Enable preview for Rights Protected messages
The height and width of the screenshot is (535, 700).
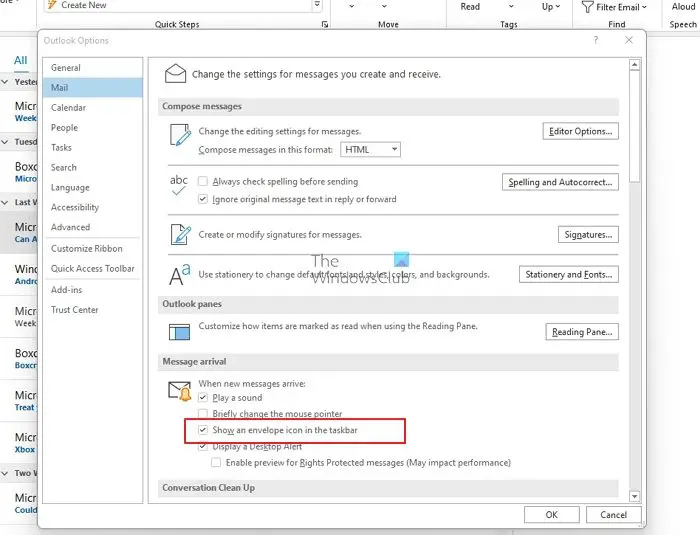coord(216,463)
